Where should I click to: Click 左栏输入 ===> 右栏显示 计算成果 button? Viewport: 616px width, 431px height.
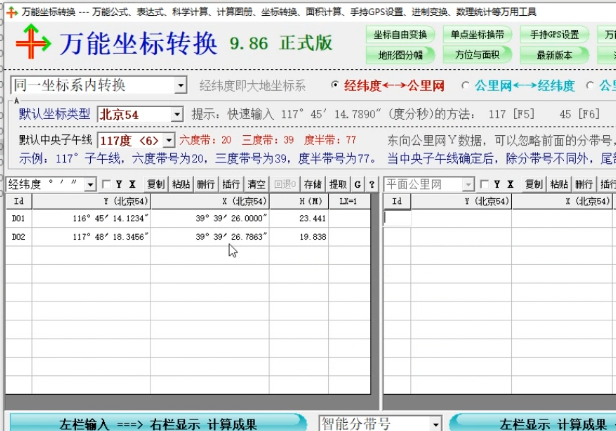(158, 423)
